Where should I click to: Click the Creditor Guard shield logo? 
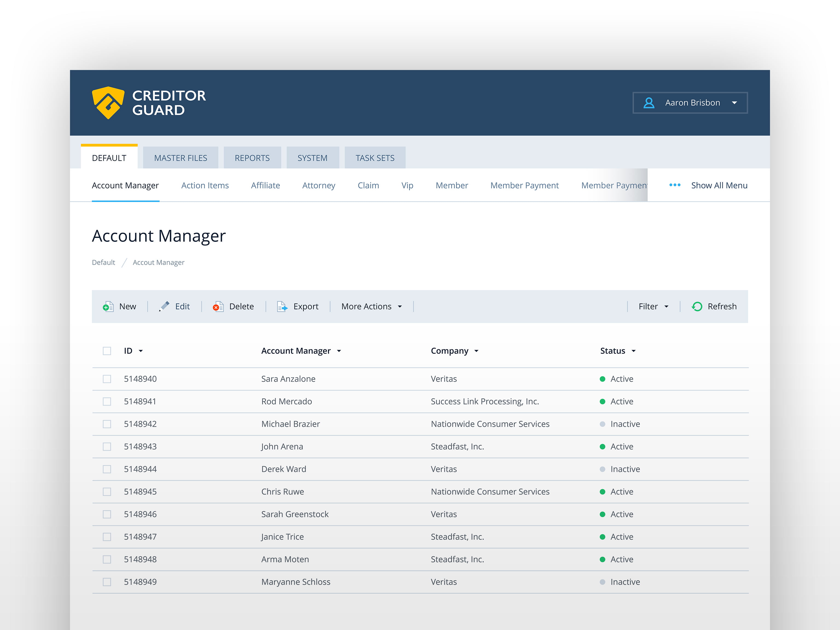(x=108, y=103)
